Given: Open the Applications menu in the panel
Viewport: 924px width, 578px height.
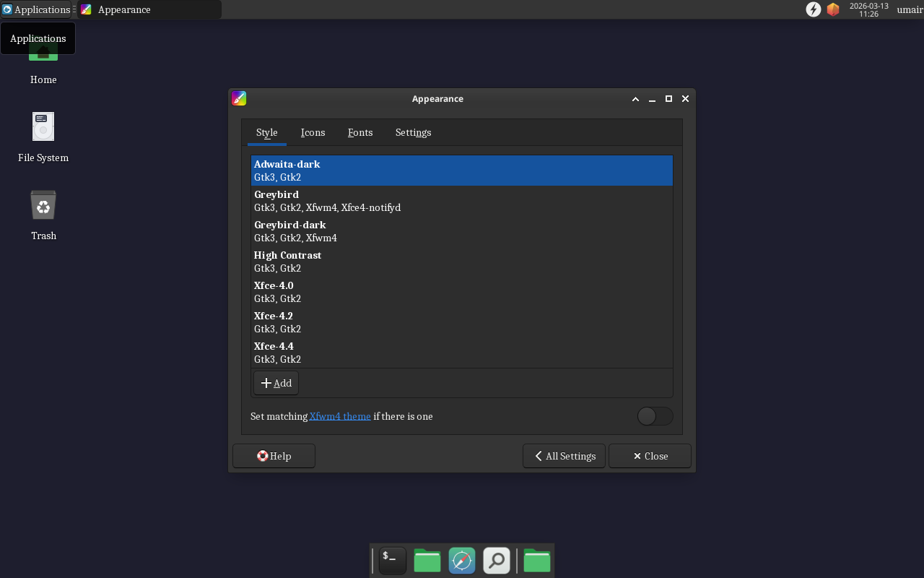Looking at the screenshot, I should click(36, 9).
